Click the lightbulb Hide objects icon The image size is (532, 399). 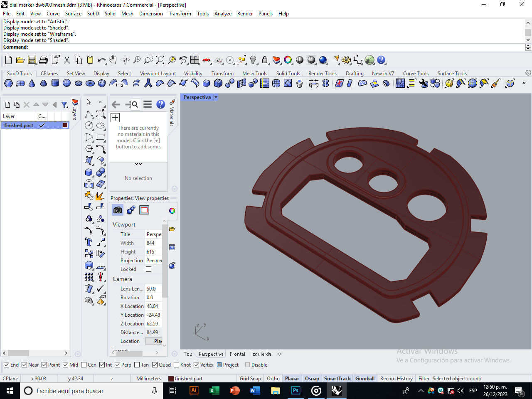253,60
